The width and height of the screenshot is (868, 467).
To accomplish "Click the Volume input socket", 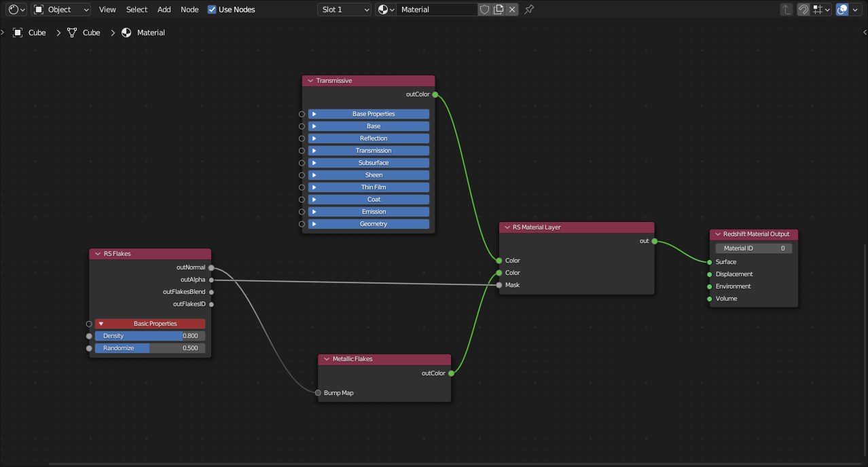I will tap(710, 299).
